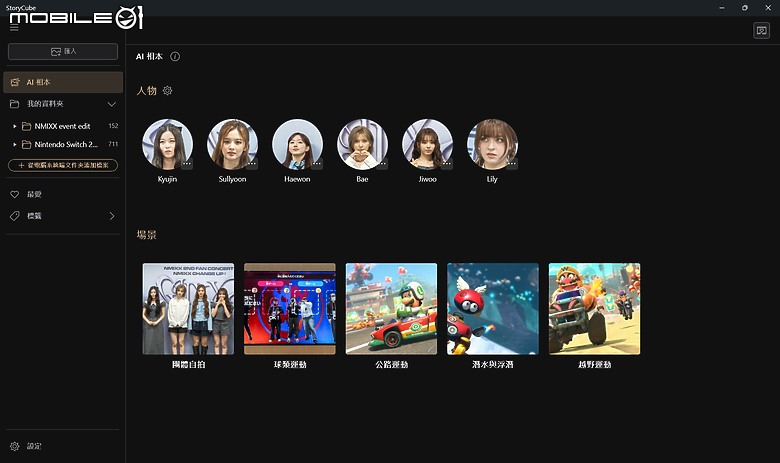This screenshot has width=780, height=463.
Task: Click the slideshow icon in top right
Action: click(x=762, y=31)
